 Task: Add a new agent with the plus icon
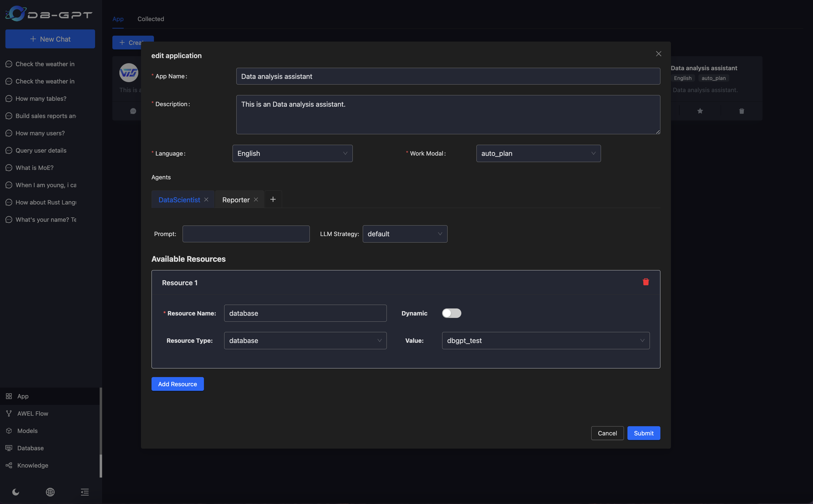pos(273,199)
